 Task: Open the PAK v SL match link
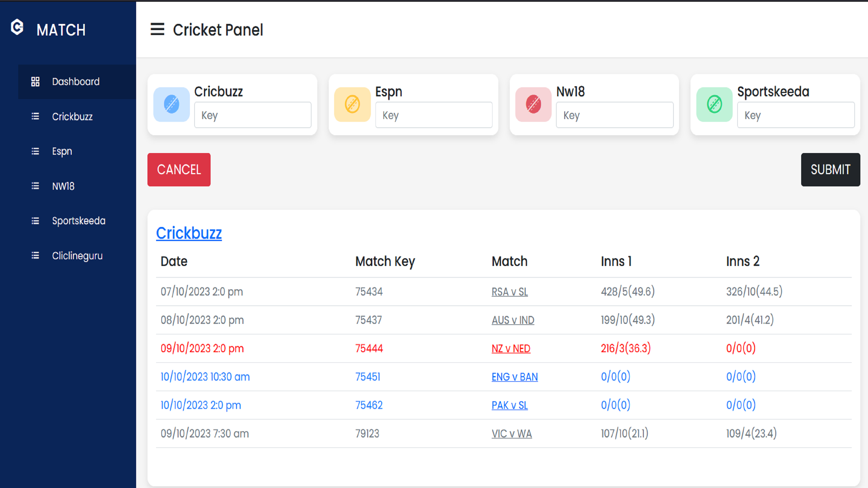tap(510, 405)
